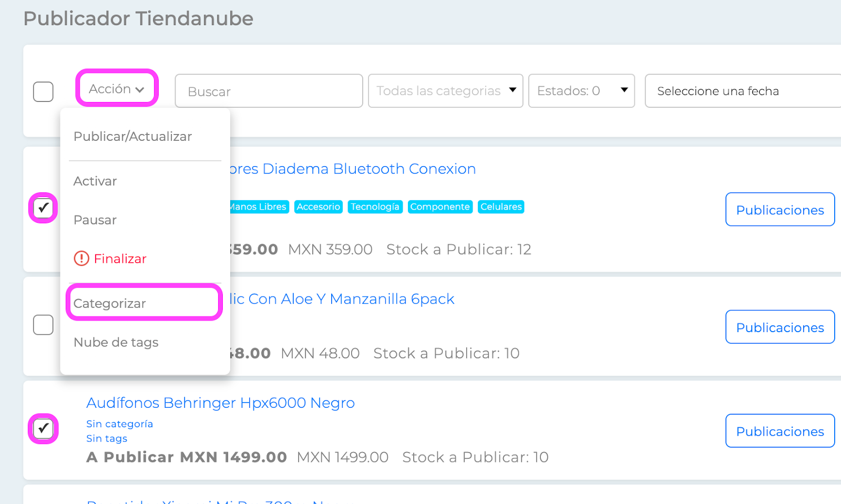Uncheck the Audífonos Behringer Hpx6000 checkbox
Screen dimensions: 841x504
(x=43, y=429)
